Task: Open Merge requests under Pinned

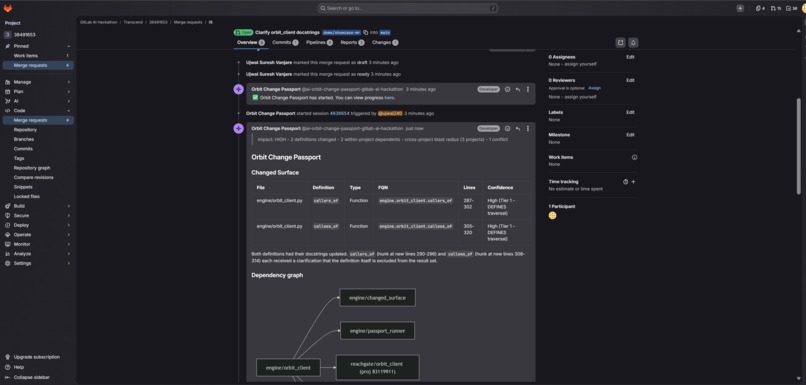Action: [x=38, y=65]
